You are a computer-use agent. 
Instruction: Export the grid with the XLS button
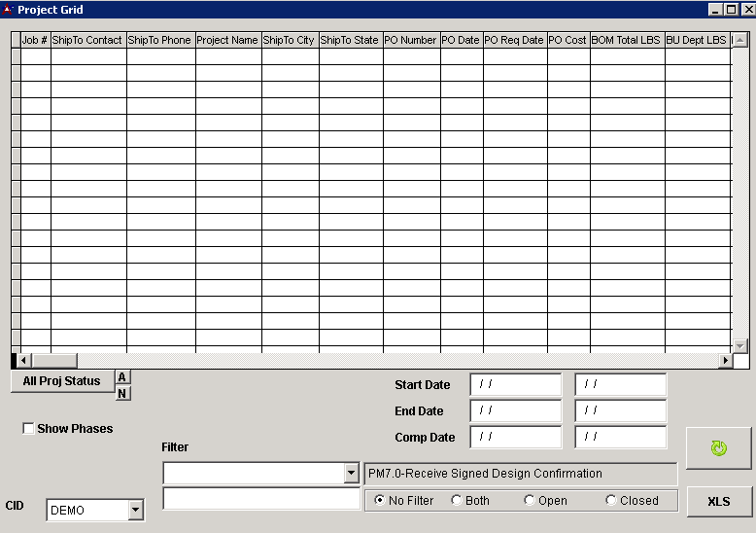click(x=718, y=501)
